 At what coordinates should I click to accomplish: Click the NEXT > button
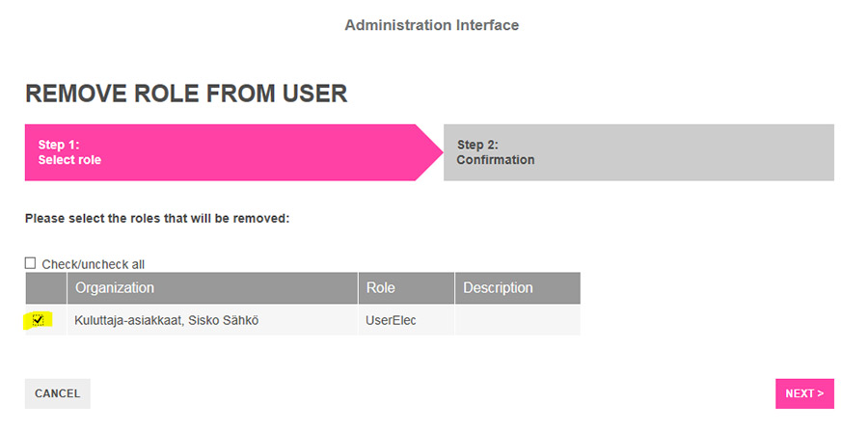[804, 393]
